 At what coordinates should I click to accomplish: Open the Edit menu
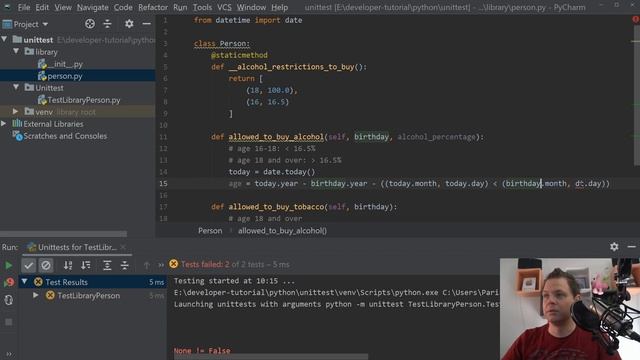[x=42, y=7]
